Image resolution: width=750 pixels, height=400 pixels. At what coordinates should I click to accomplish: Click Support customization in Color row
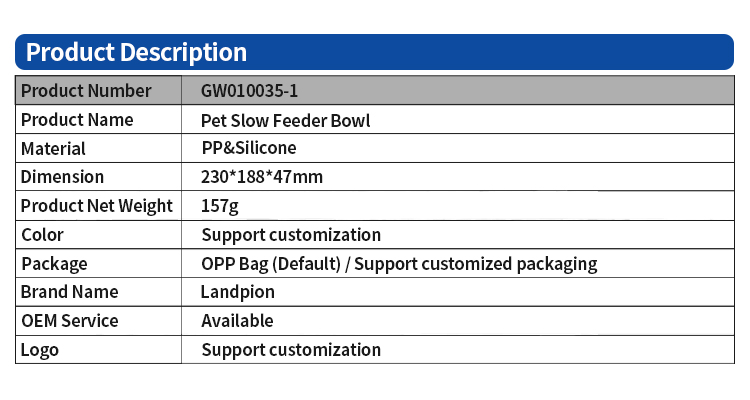pos(291,235)
